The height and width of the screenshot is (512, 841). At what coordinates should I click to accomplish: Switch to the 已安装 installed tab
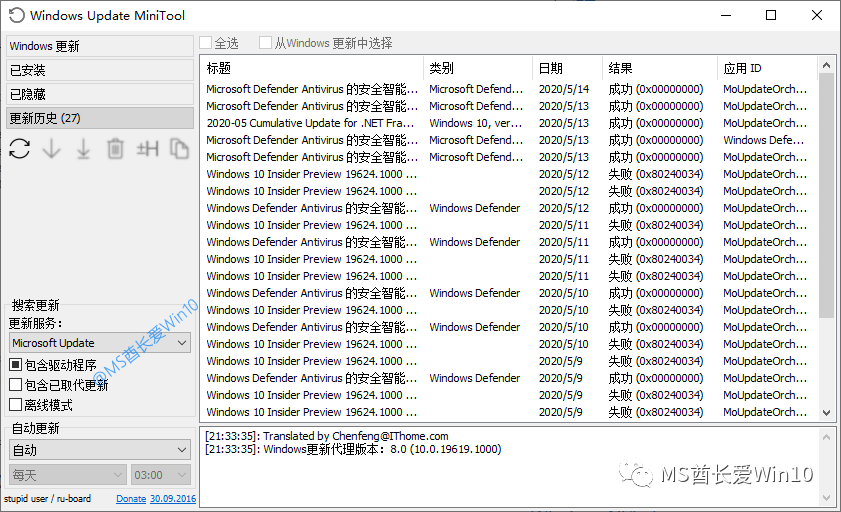100,70
